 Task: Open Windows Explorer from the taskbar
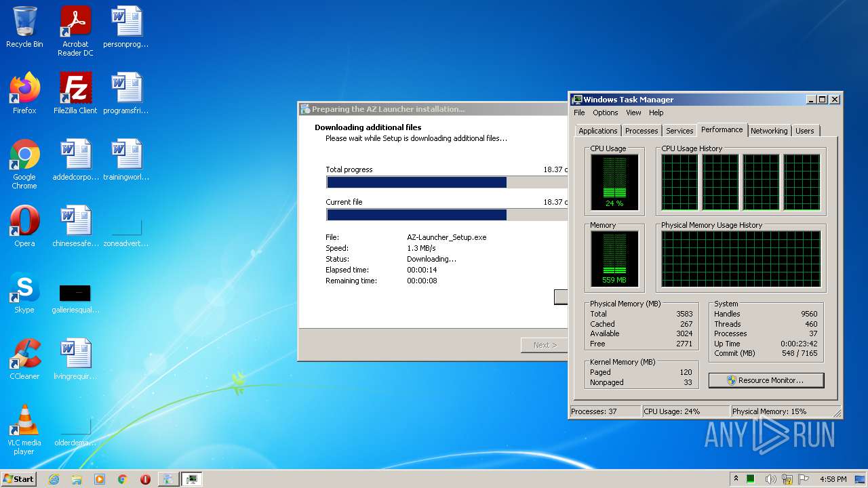click(77, 479)
